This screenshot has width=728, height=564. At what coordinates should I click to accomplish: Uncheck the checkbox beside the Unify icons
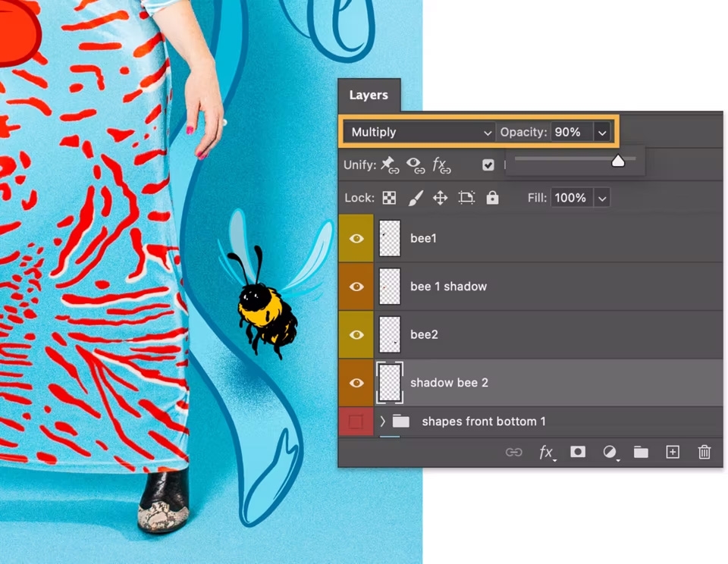488,164
